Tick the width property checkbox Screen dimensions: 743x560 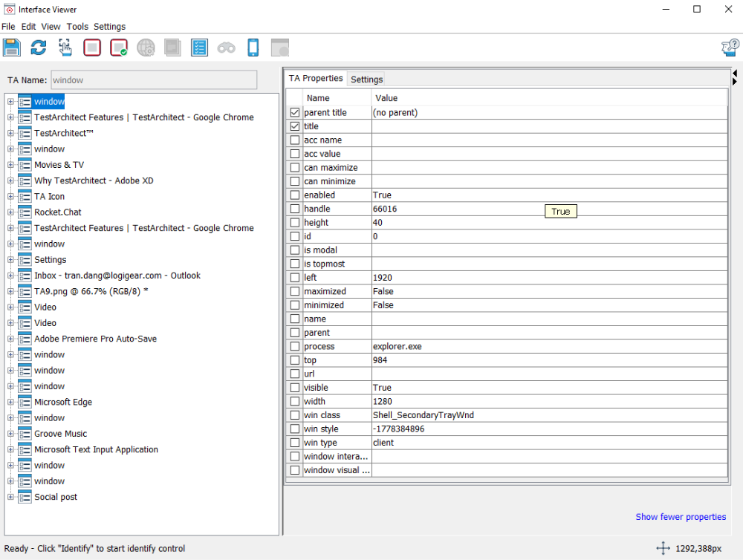point(295,401)
